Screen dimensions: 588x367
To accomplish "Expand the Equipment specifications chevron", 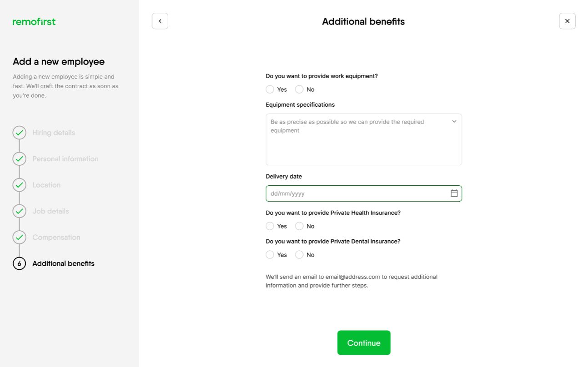I will [x=454, y=122].
